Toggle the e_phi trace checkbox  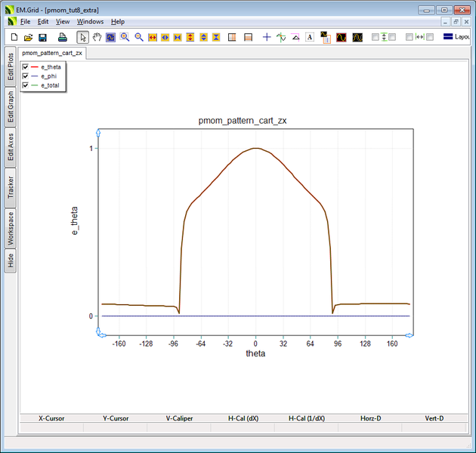26,76
